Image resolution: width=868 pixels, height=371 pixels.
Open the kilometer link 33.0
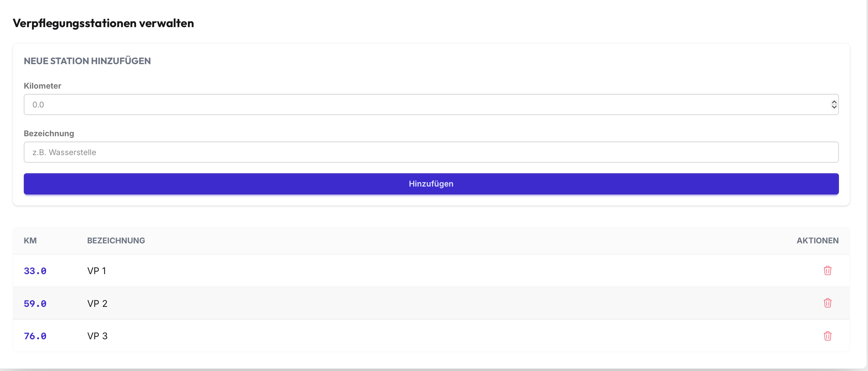tap(35, 270)
